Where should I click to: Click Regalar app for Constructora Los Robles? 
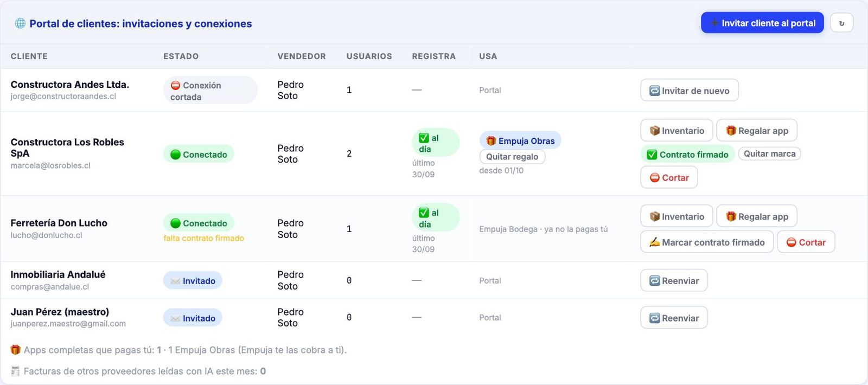(757, 131)
